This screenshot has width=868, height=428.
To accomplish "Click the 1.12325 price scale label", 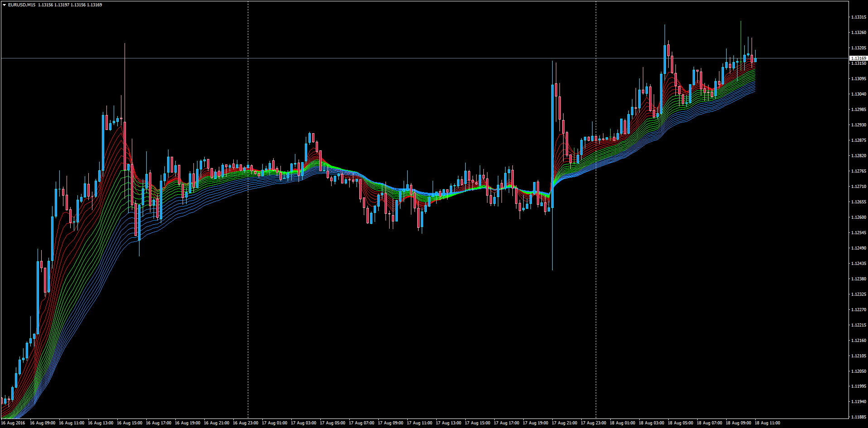I will (x=859, y=294).
